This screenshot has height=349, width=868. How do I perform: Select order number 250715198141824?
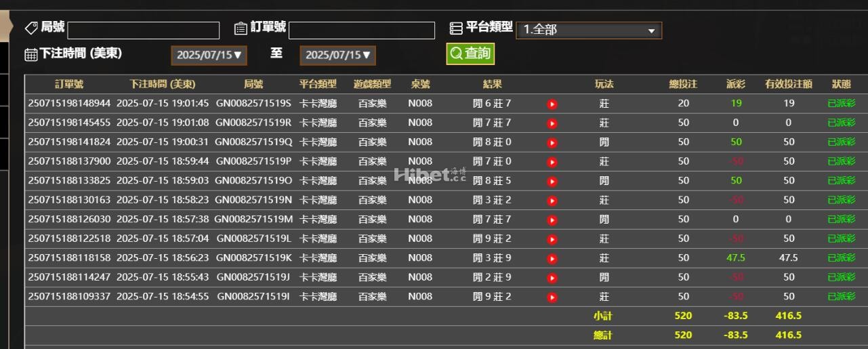coord(69,142)
